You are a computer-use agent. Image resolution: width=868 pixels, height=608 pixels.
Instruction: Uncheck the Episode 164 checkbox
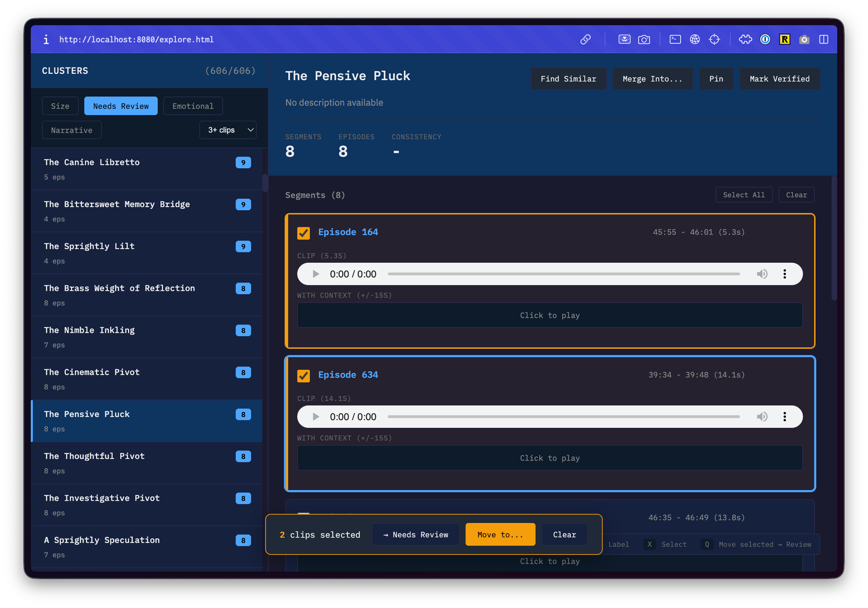(x=303, y=233)
